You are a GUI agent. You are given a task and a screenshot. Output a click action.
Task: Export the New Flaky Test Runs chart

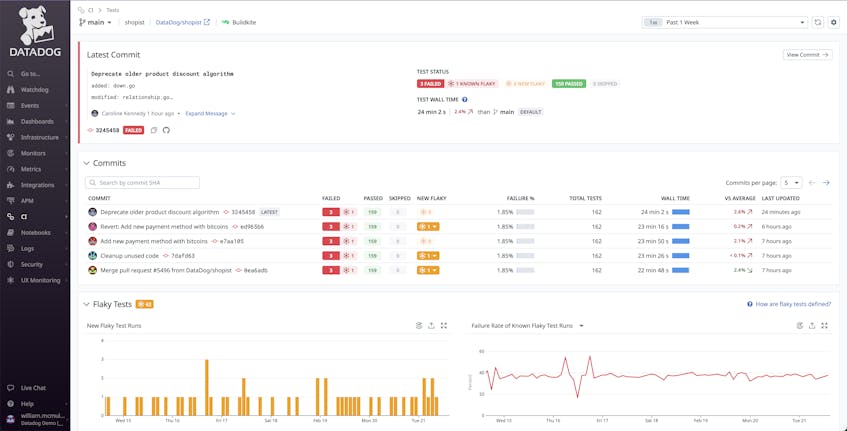click(431, 326)
